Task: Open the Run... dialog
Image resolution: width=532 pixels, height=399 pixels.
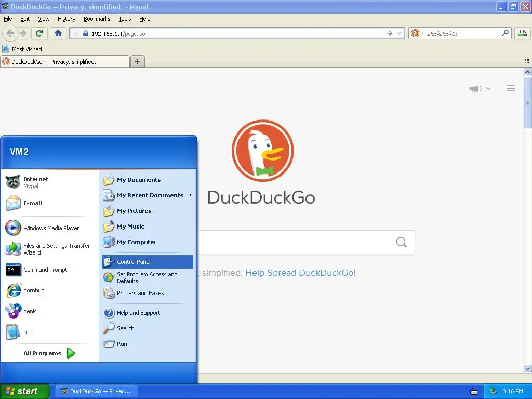Action: (x=148, y=344)
